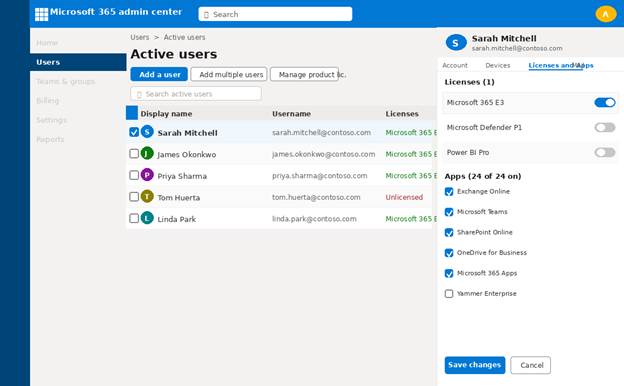Focus the top Search box
The width and height of the screenshot is (624, 386).
pos(275,14)
